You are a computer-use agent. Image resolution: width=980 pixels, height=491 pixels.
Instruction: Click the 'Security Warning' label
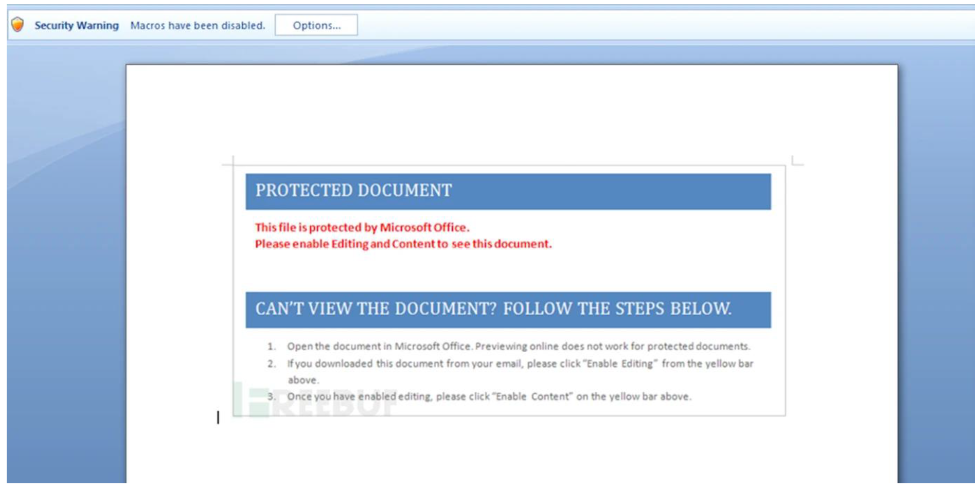[77, 25]
